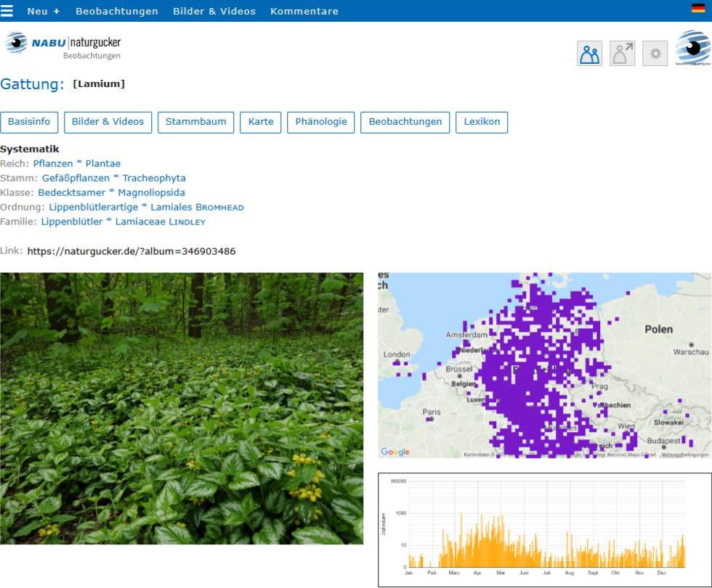Click the NABU naturgucker logo

[63, 46]
